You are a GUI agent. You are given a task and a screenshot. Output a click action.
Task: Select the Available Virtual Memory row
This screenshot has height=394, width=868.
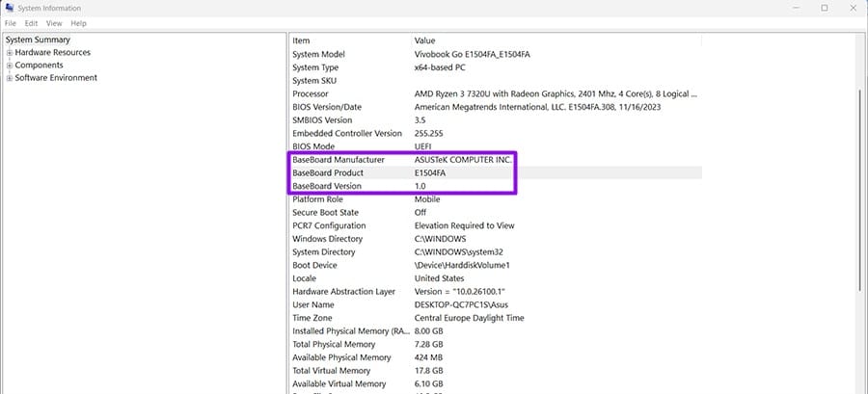(496, 384)
